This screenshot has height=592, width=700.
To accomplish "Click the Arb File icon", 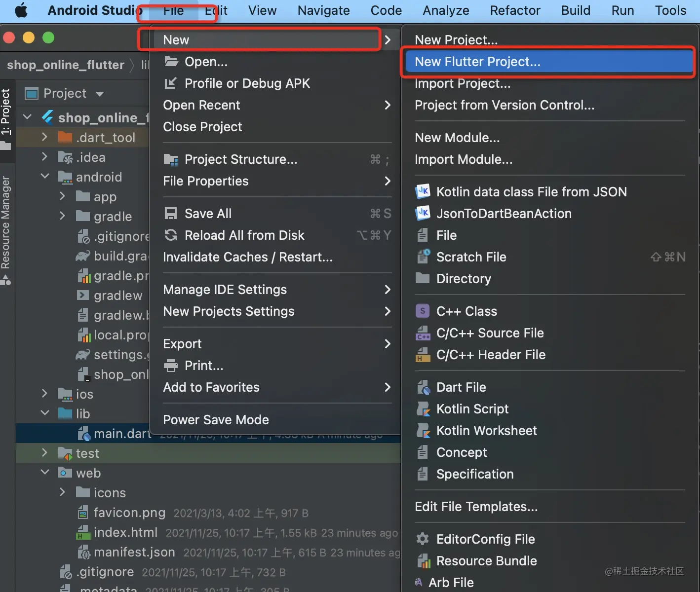I will [x=419, y=582].
